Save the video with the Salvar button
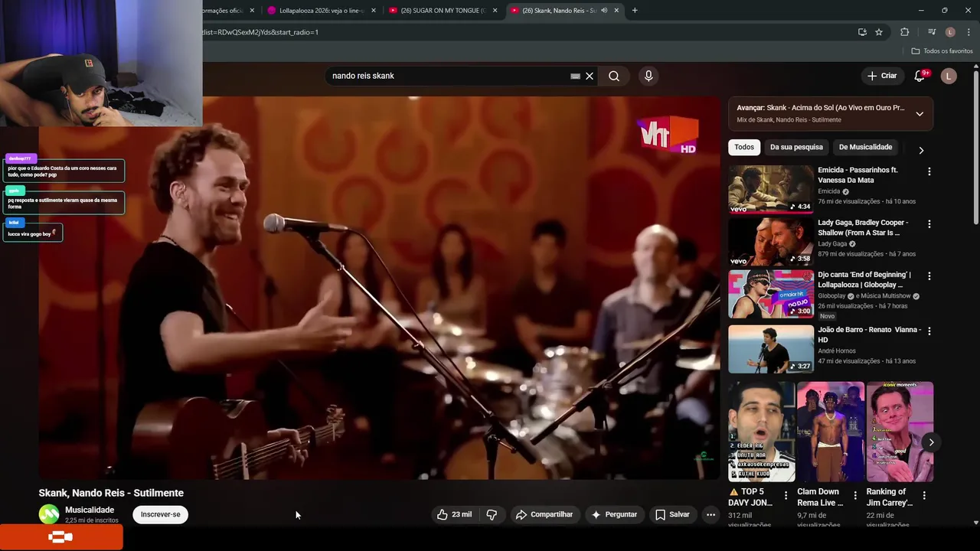This screenshot has width=980, height=551. click(672, 514)
